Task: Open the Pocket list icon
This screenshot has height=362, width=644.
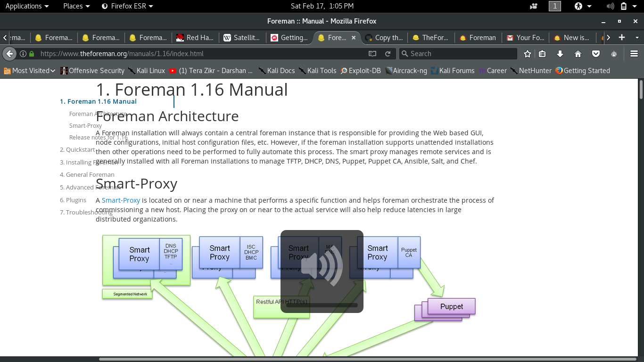Action: point(596,54)
